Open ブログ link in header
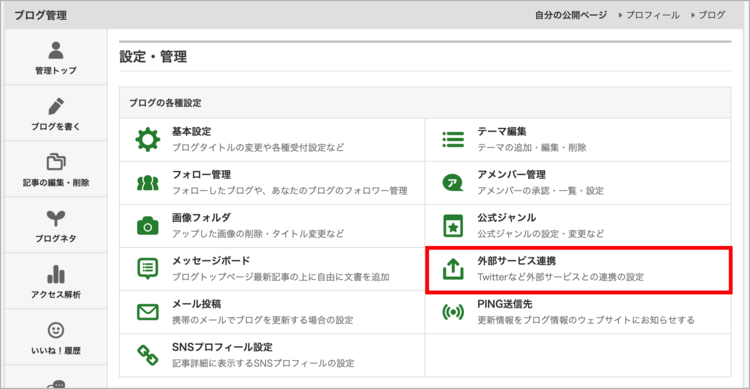Viewport: 750px width, 389px height. 712,15
